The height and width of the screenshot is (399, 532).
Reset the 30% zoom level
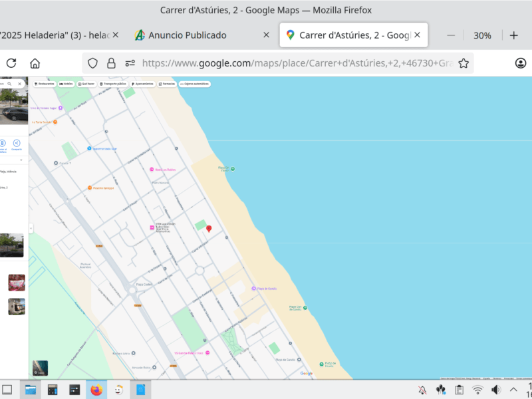tap(482, 35)
